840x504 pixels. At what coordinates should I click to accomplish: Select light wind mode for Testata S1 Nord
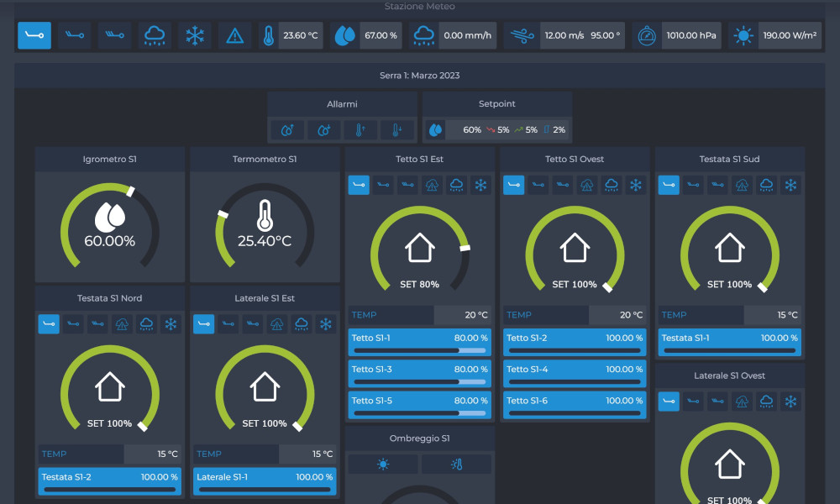tap(49, 324)
